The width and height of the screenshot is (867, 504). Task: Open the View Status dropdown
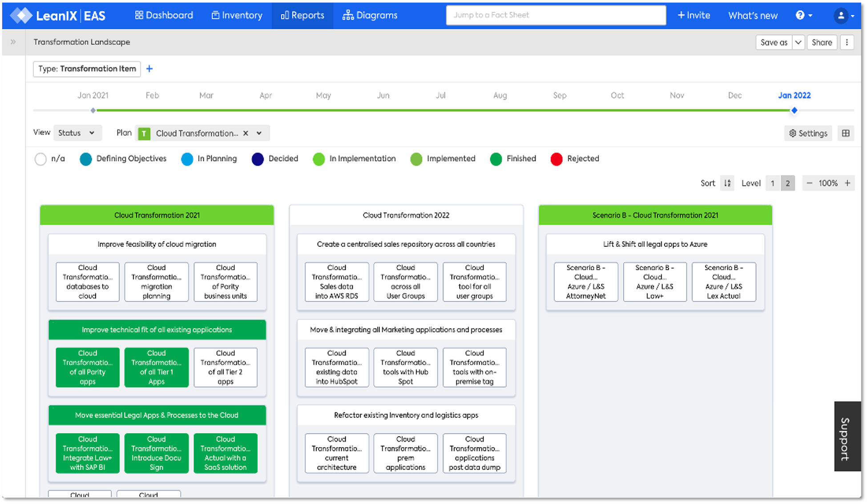point(77,133)
